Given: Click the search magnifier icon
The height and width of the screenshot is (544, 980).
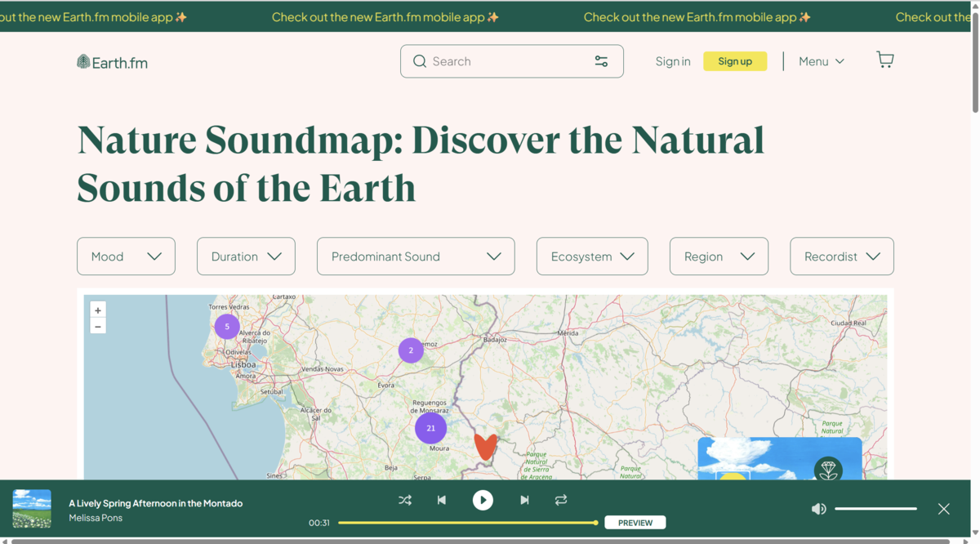Looking at the screenshot, I should pyautogui.click(x=420, y=61).
